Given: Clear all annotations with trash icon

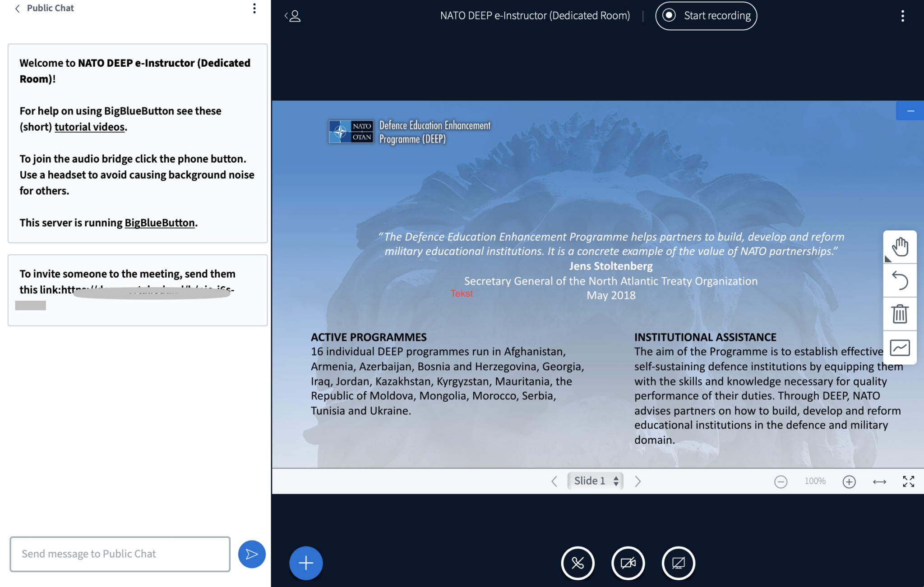Looking at the screenshot, I should click(900, 314).
